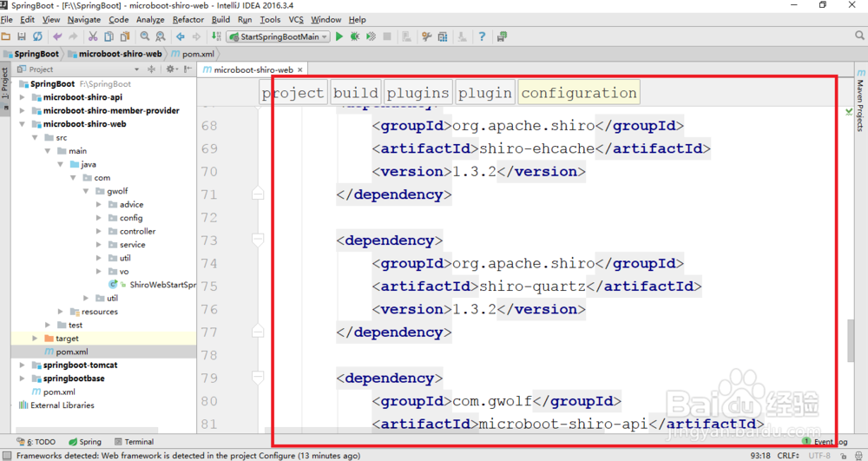Expand the controller package
The image size is (868, 461).
point(99,231)
